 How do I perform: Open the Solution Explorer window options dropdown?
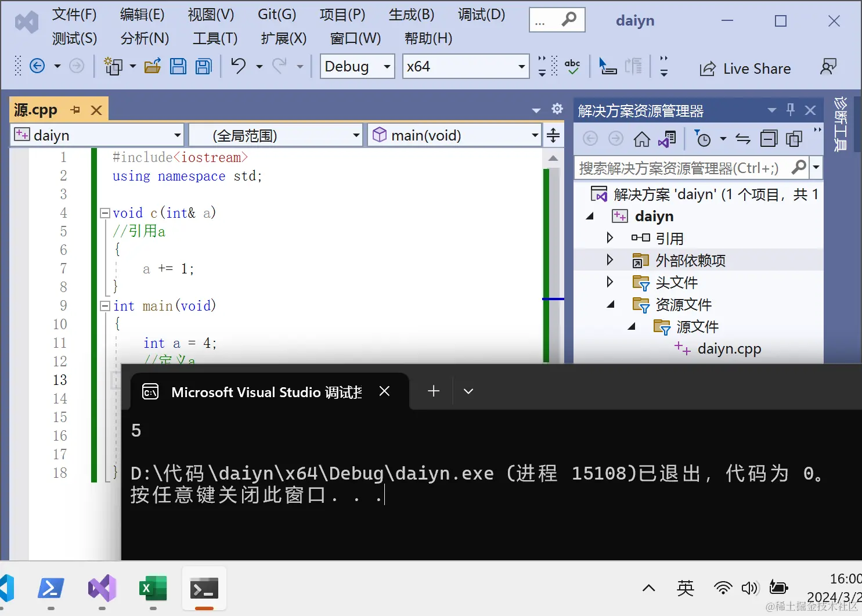(772, 110)
